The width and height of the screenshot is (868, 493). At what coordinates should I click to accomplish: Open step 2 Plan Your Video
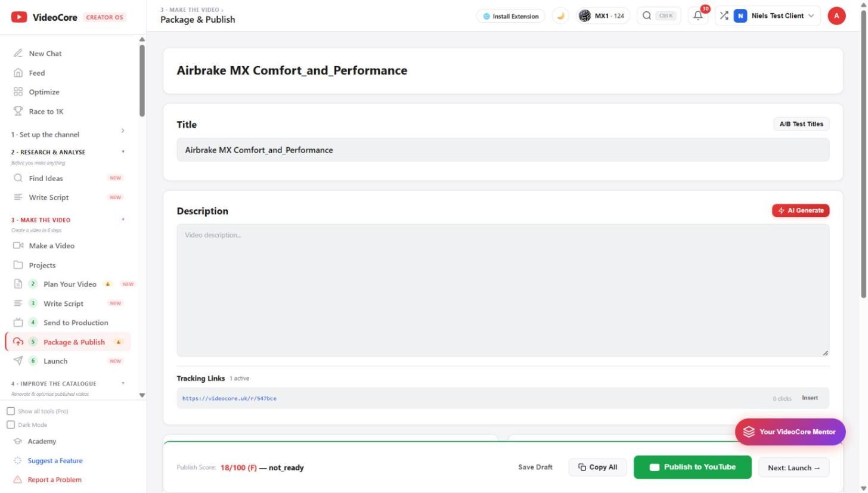pos(70,284)
